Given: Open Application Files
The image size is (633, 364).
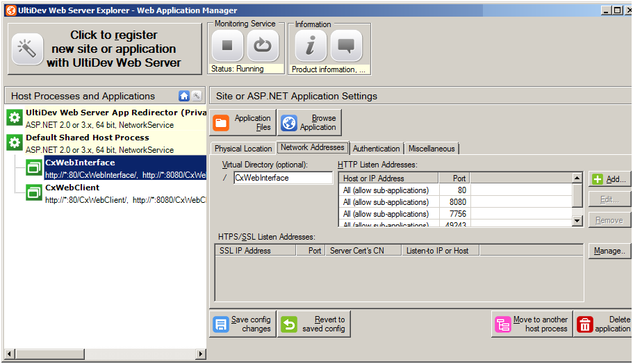Looking at the screenshot, I should [x=242, y=122].
